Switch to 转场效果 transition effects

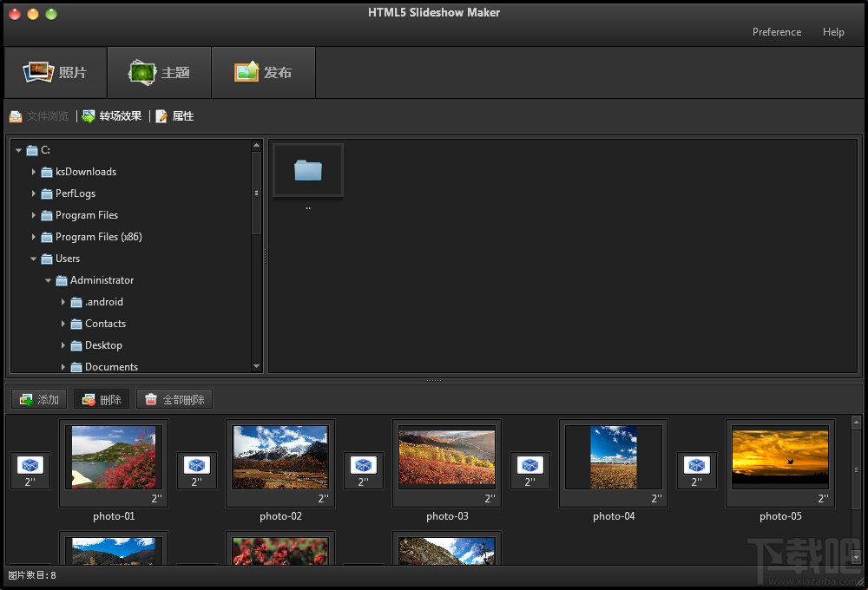112,116
